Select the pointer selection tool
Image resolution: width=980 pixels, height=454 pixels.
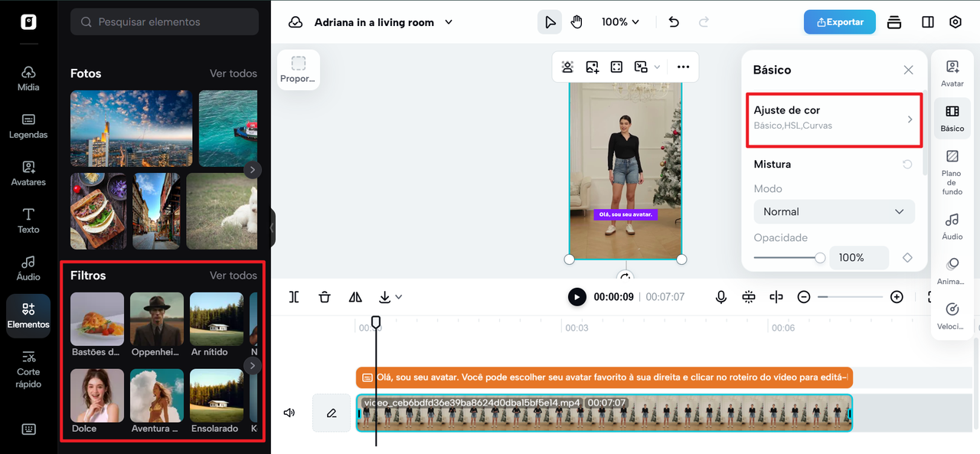(550, 22)
